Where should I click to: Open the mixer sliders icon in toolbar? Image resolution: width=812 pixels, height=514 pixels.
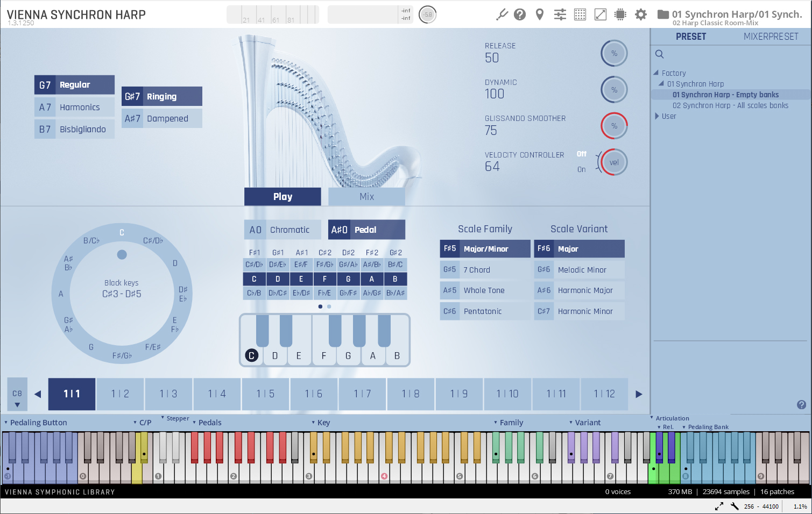pos(560,15)
